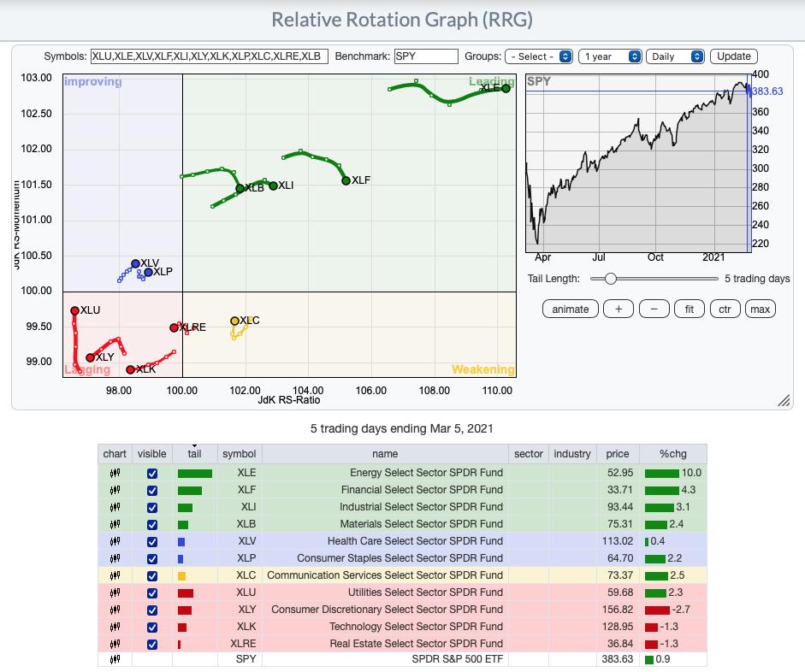
Task: Open the Groups Select dropdown
Action: point(539,56)
